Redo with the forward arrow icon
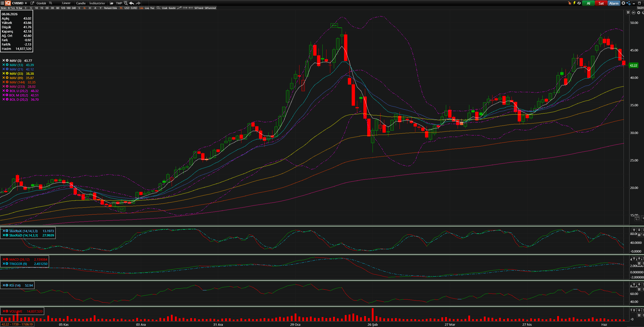The image size is (644, 327). 138,3
